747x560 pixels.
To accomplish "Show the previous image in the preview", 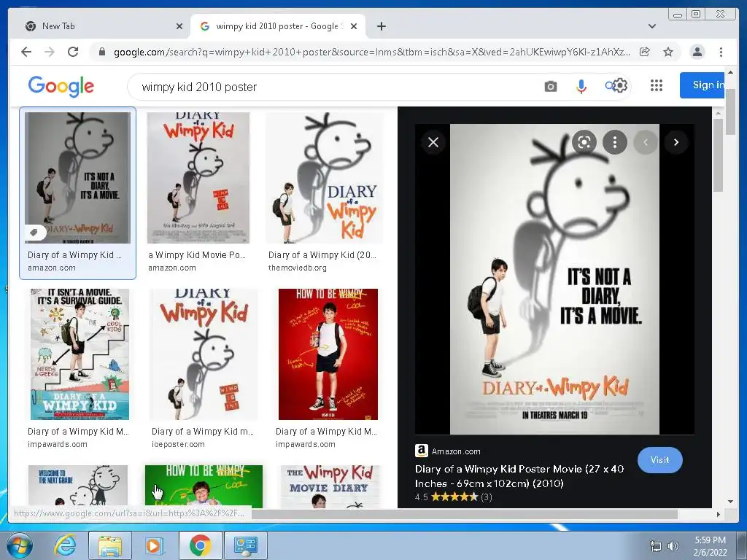I will [646, 142].
